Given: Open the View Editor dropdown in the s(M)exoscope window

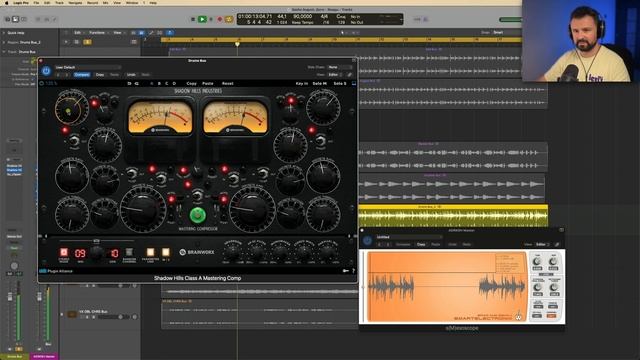Looking at the screenshot, I should point(542,244).
